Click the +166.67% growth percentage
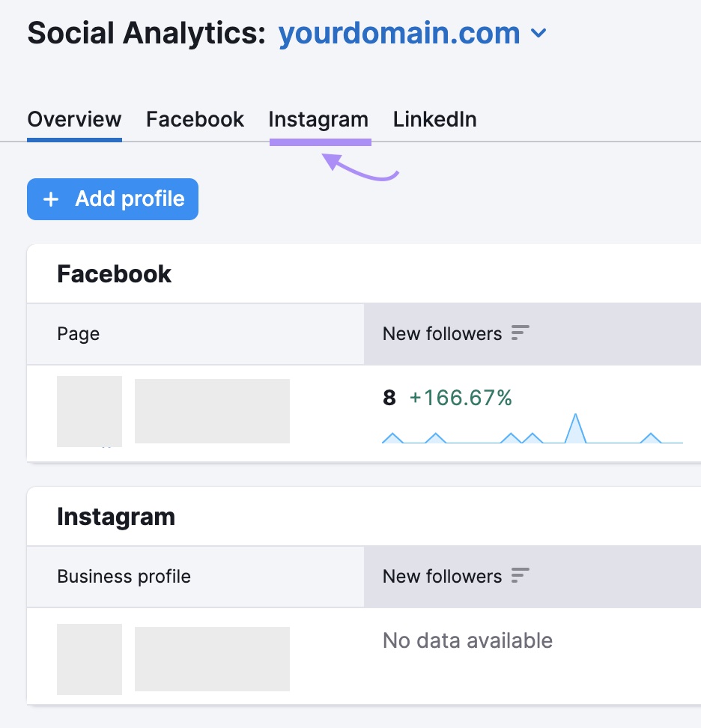Viewport: 701px width, 728px height. coord(459,398)
